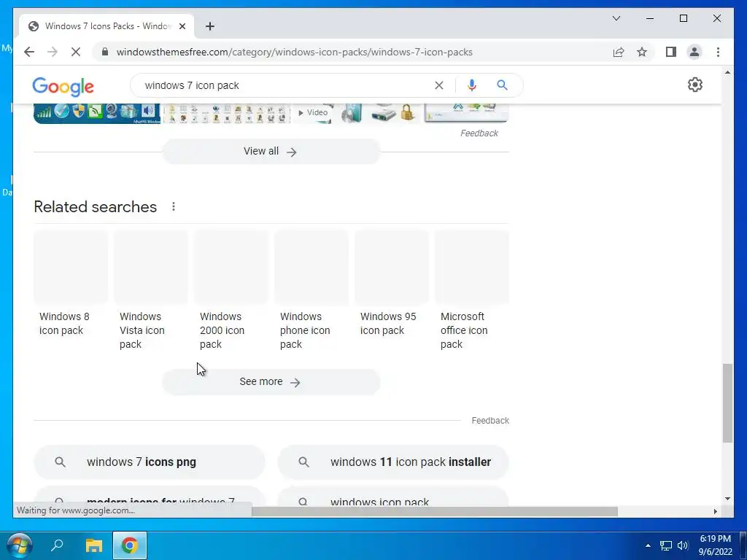Select Windows 95 icon pack
This screenshot has width=747, height=560.
pos(392,284)
